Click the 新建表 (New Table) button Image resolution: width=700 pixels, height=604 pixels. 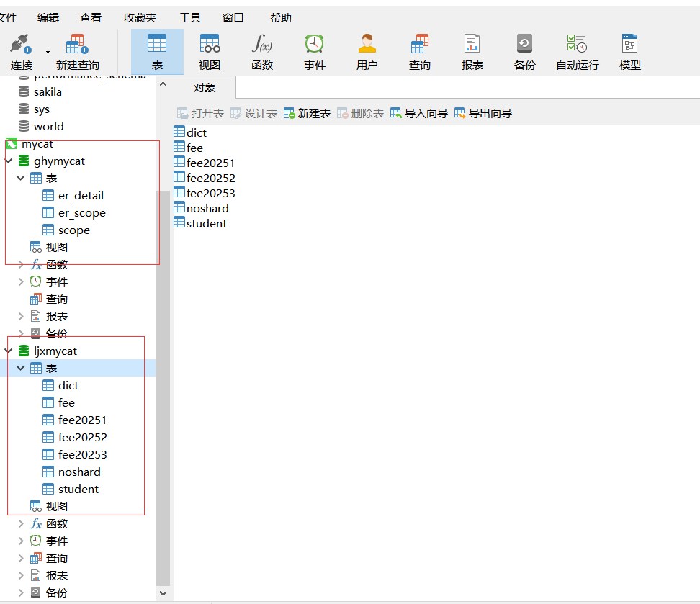308,114
